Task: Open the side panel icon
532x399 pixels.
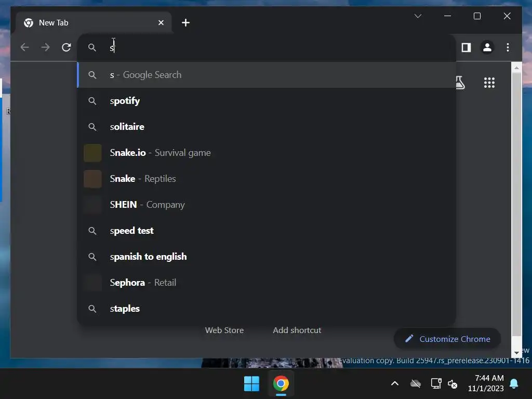Action: pyautogui.click(x=466, y=47)
